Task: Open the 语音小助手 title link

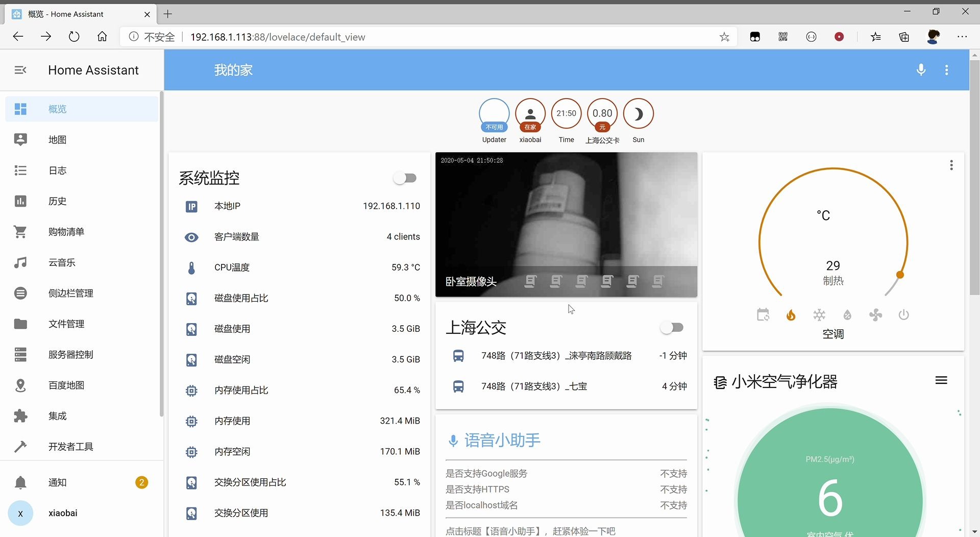Action: (502, 440)
